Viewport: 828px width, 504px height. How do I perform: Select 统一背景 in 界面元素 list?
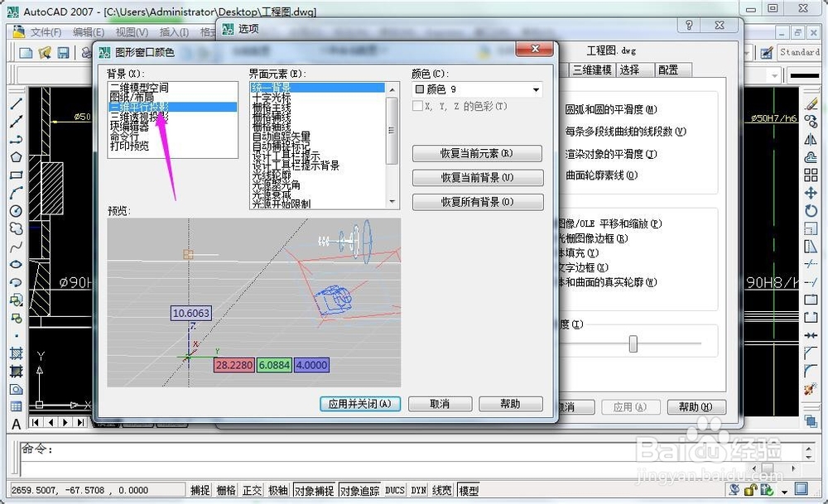tap(318, 88)
